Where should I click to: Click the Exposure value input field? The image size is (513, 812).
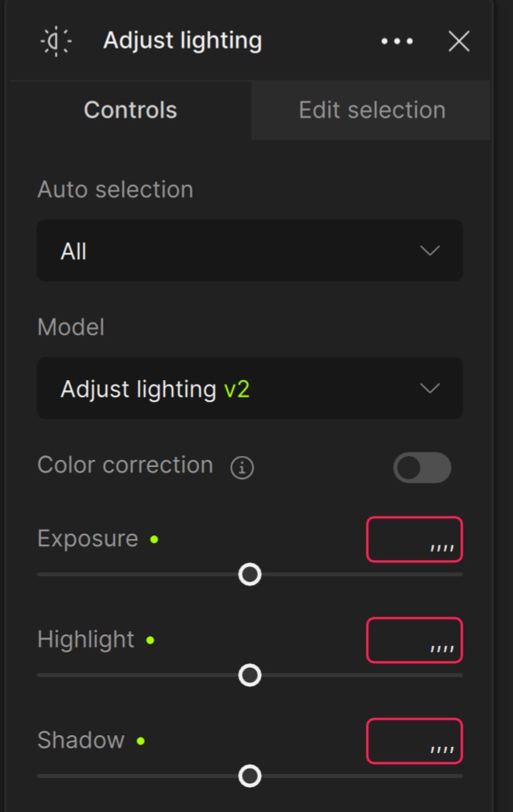pos(414,539)
